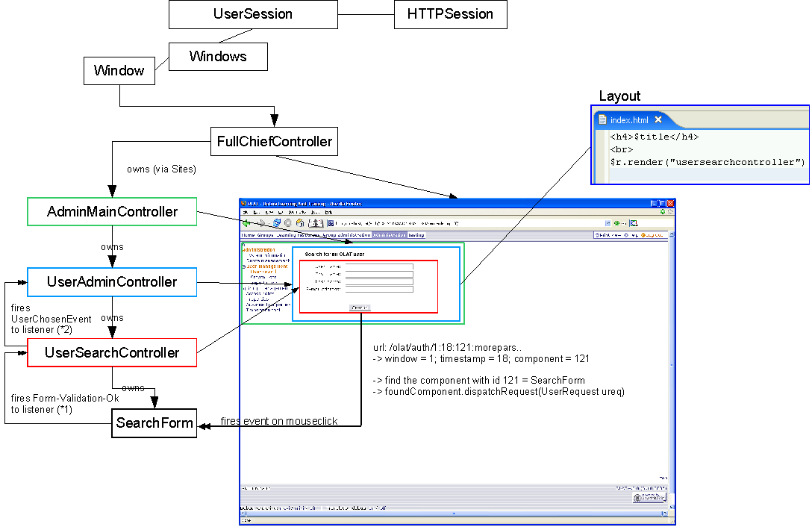Click the browser horizontal scrollbar
Screen dimensions: 812x527
[x=455, y=514]
